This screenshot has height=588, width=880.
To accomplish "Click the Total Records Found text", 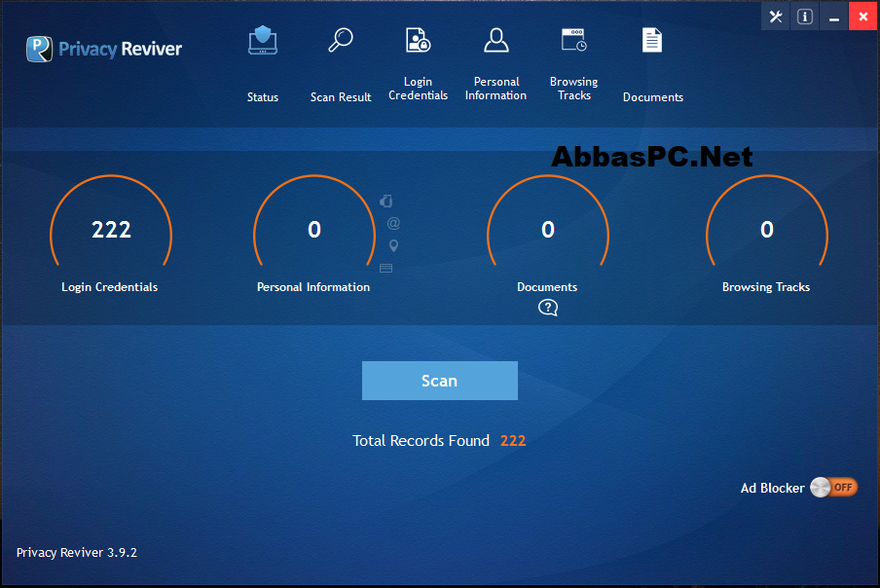I will click(x=421, y=440).
